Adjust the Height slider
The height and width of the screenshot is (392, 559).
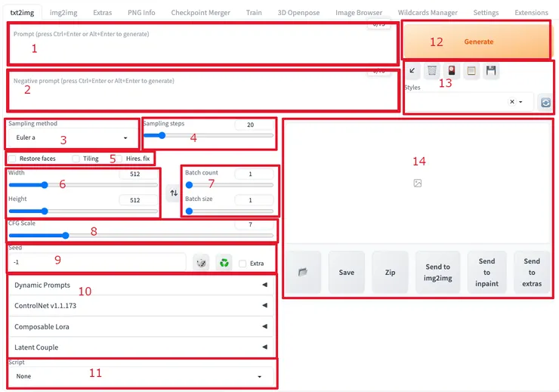(83, 211)
